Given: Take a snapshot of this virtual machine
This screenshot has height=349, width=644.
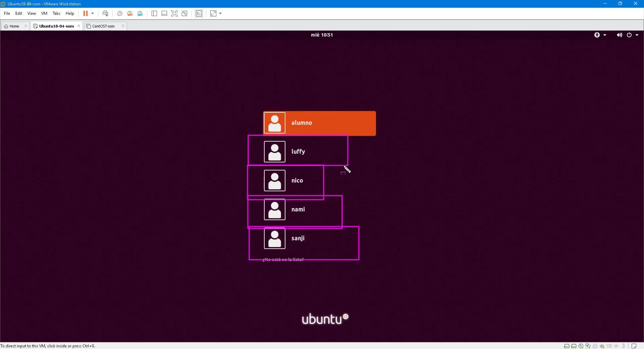Looking at the screenshot, I should coord(119,13).
